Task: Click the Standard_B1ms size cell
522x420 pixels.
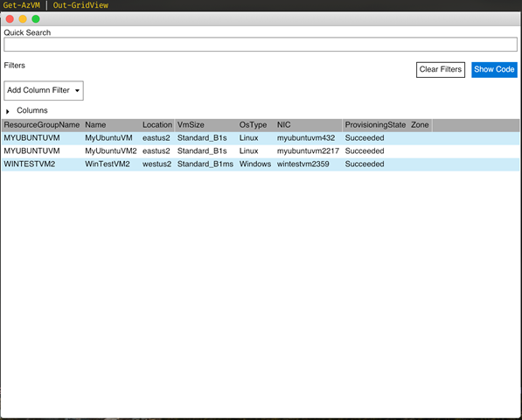Action: click(x=205, y=164)
